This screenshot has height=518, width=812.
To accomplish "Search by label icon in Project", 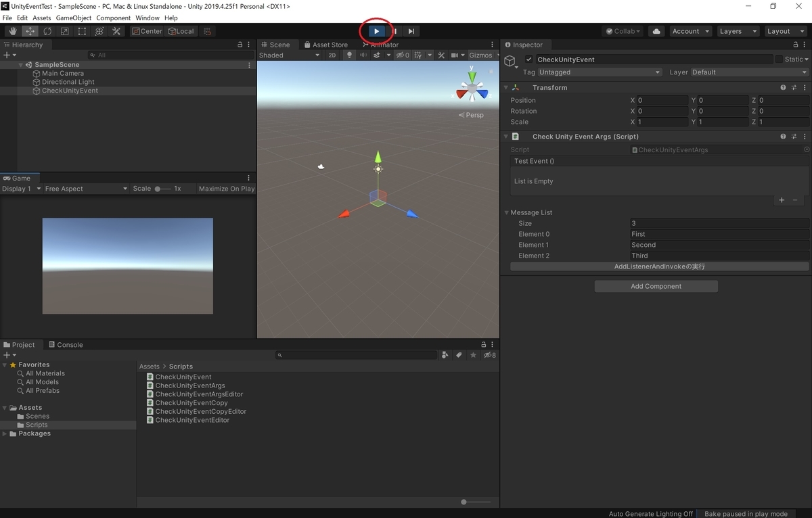I will [x=458, y=355].
